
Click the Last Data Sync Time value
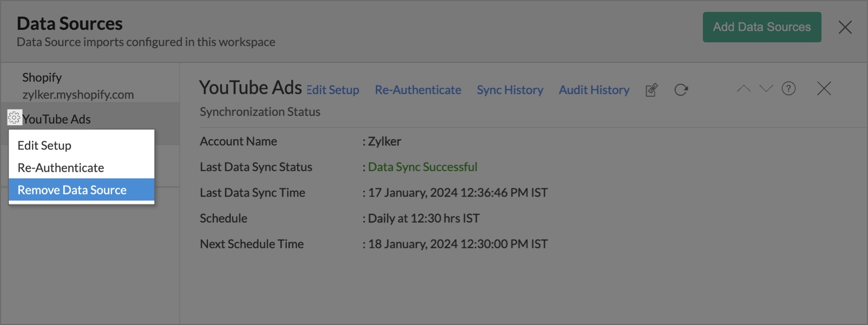tap(458, 193)
